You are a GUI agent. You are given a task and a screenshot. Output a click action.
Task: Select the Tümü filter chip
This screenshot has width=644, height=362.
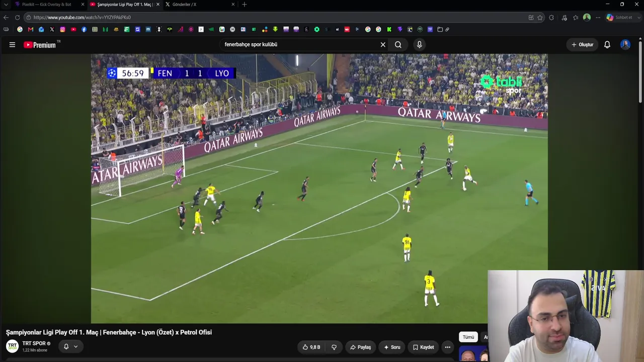click(468, 337)
